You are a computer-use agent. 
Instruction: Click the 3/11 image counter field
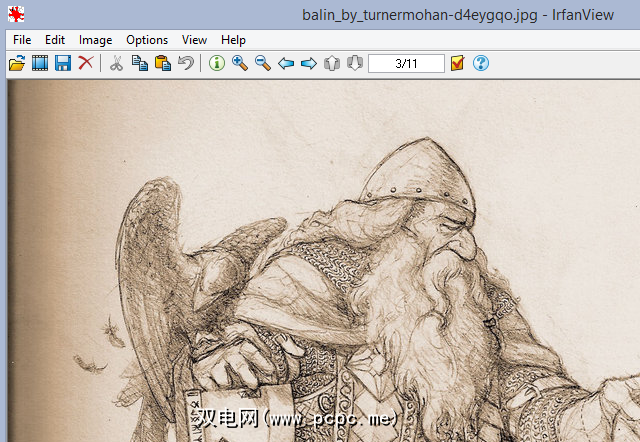tap(406, 63)
